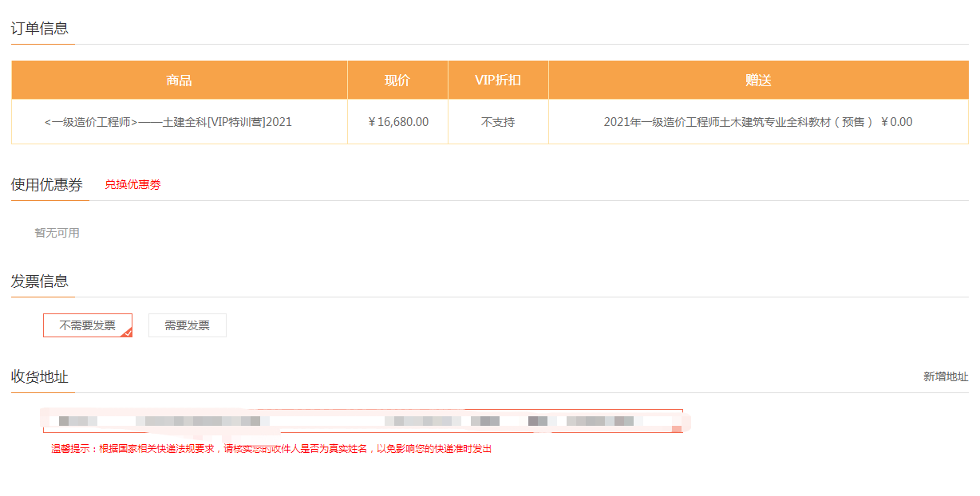Click the VIP折扣 column header
Image resolution: width=980 pixels, height=496 pixels.
click(498, 81)
